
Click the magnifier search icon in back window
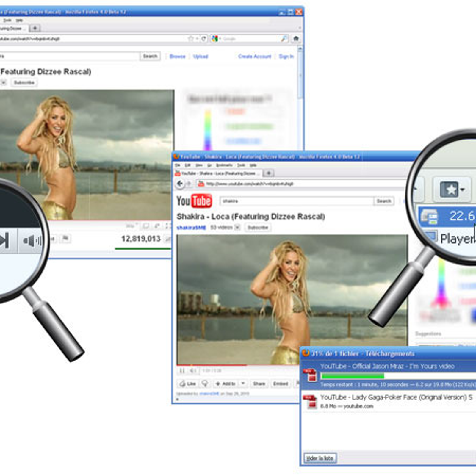coord(284,39)
